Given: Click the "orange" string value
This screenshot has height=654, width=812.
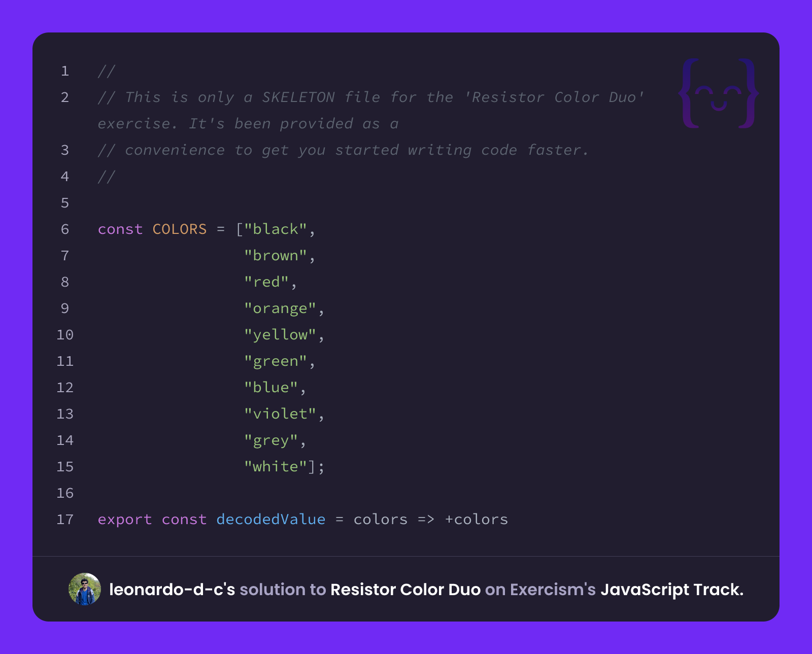Looking at the screenshot, I should (280, 308).
